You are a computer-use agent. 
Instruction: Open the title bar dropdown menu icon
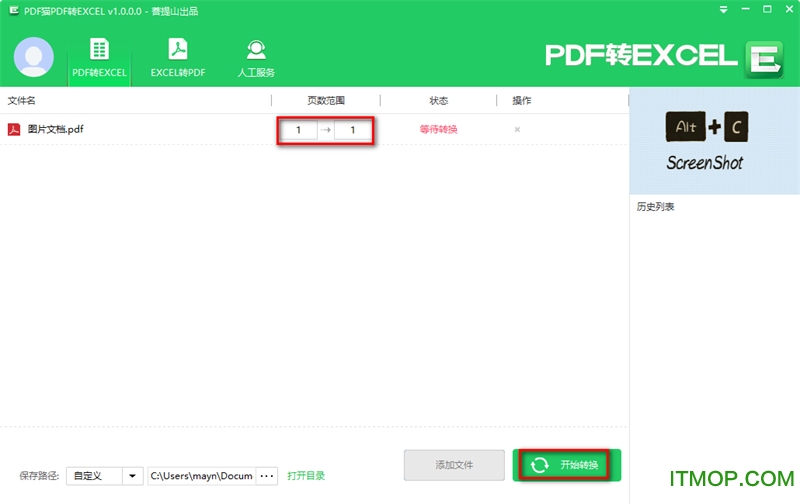(x=723, y=10)
